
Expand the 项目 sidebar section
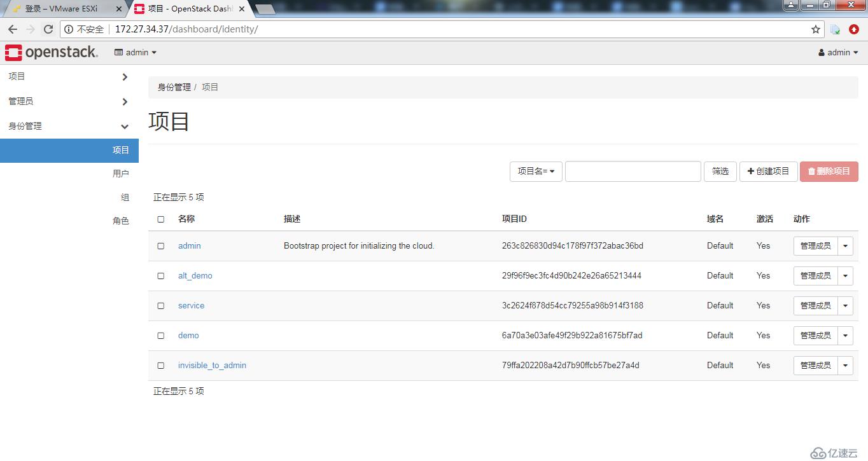click(x=69, y=76)
